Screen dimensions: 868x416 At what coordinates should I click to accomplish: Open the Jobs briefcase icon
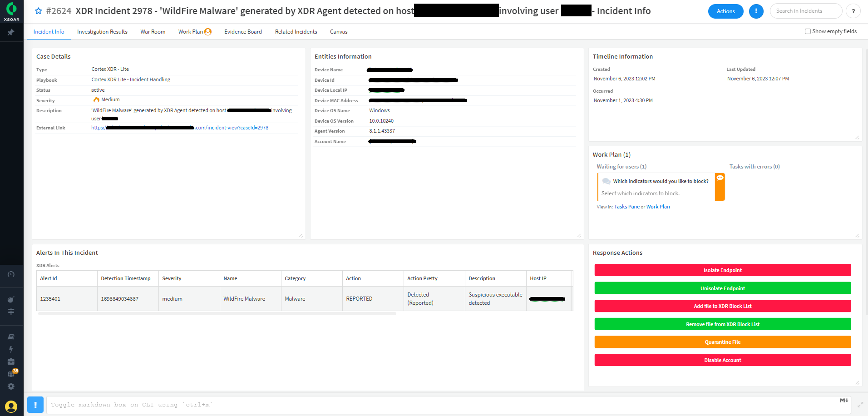11,362
